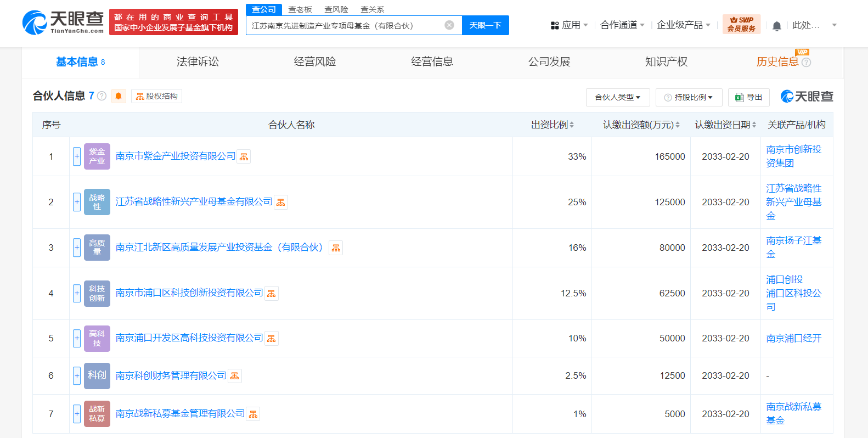
Task: Select the 查关系 search mode tab
Action: pos(373,9)
